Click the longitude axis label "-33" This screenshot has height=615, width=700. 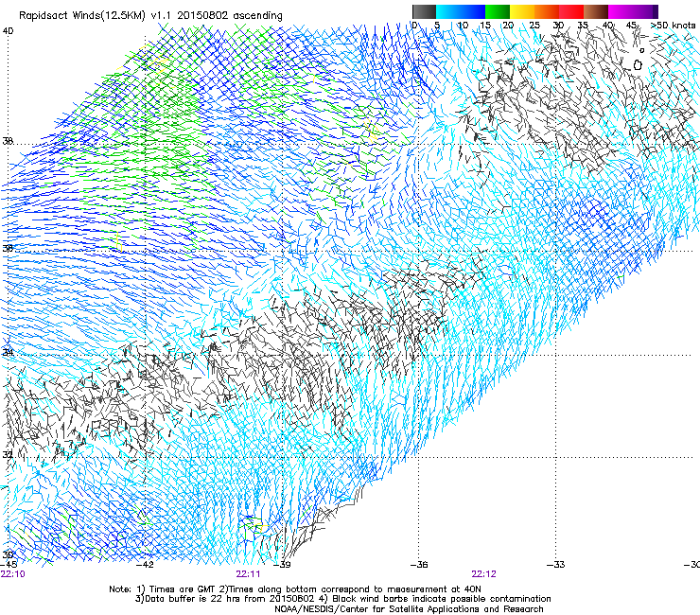tap(556, 565)
